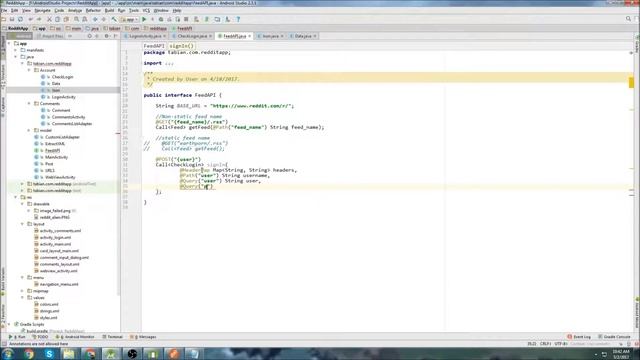
Task: Collapse the app module node
Action: click(x=9, y=43)
